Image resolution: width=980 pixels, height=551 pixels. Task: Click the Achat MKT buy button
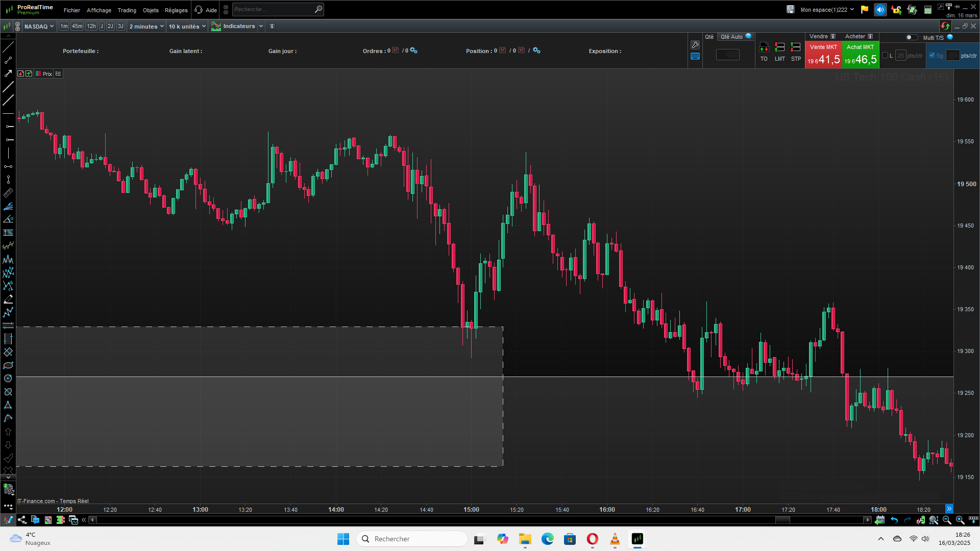tap(860, 55)
